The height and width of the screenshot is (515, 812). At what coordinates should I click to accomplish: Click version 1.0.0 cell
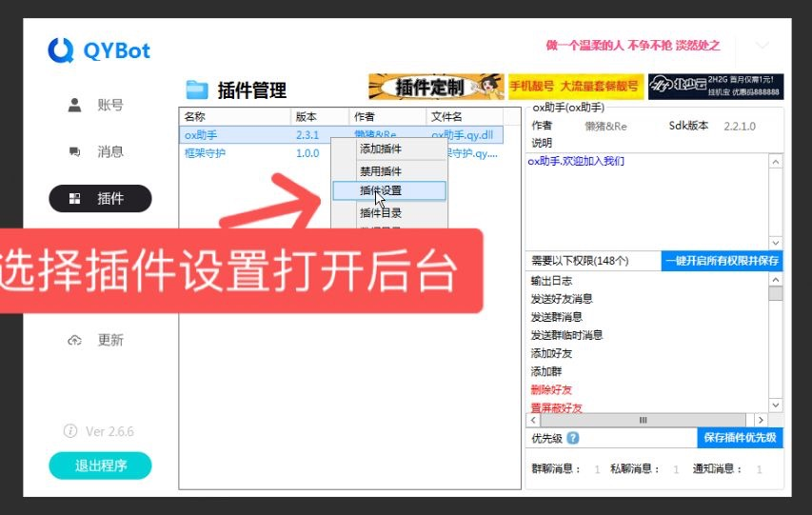(x=307, y=153)
